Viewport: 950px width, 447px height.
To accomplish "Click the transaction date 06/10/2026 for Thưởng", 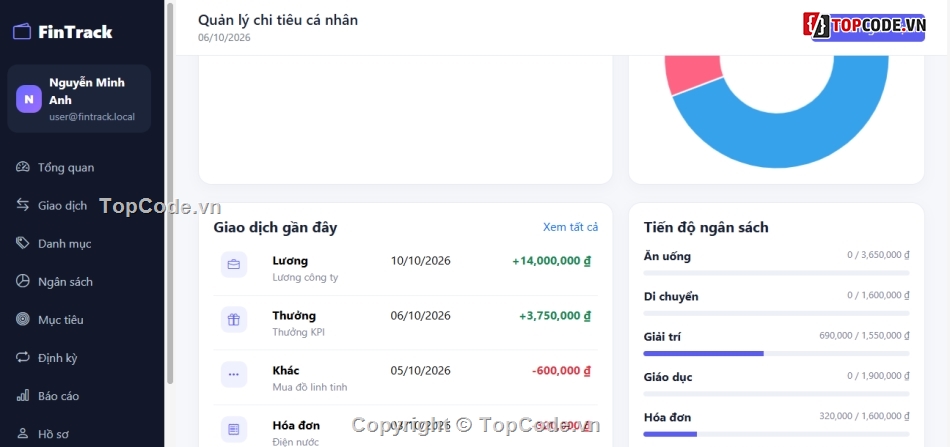I will click(x=420, y=316).
